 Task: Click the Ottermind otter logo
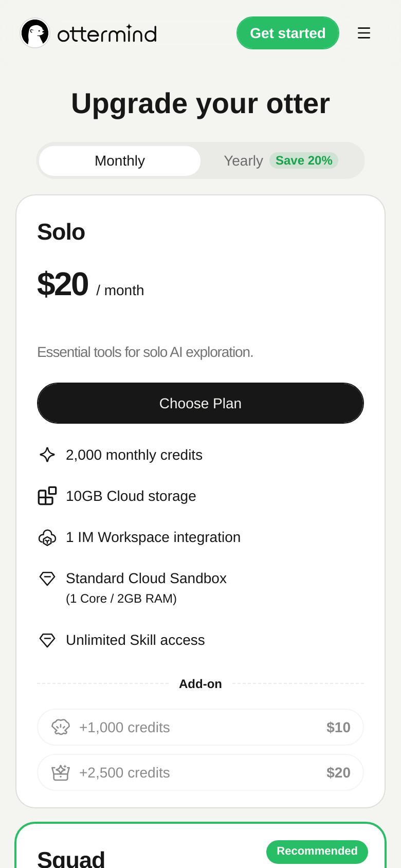point(35,33)
